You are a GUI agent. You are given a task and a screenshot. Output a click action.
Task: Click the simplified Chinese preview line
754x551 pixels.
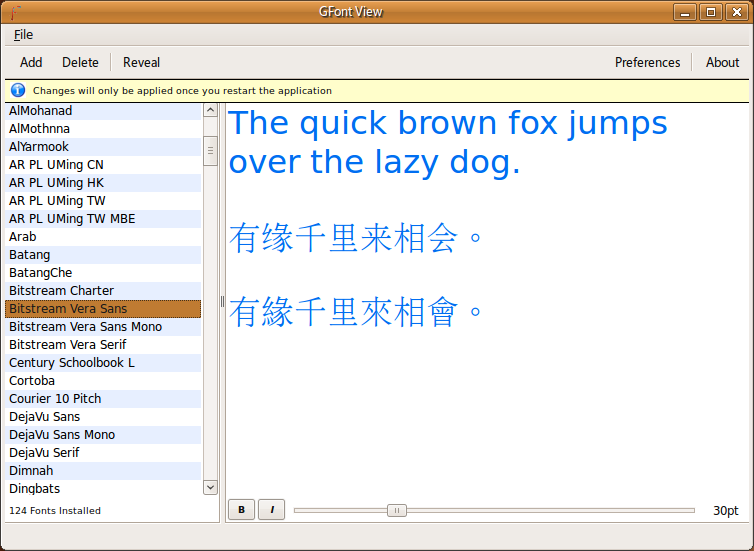pyautogui.click(x=355, y=238)
